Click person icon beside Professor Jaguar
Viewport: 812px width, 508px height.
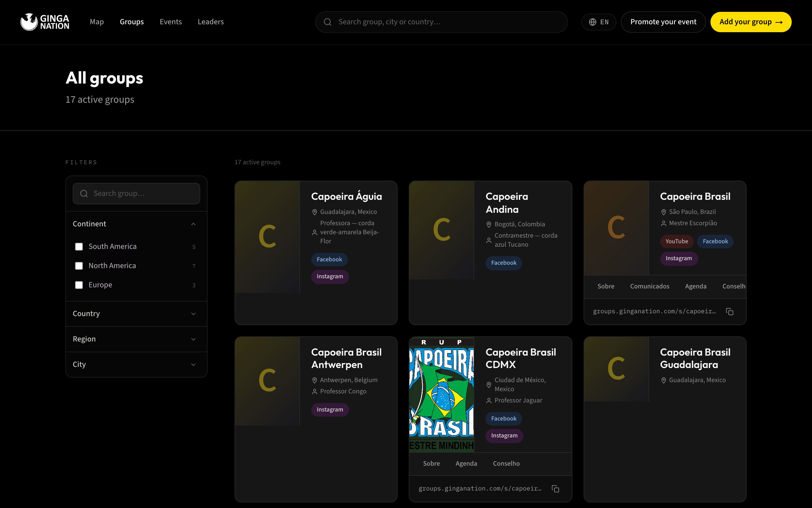[489, 401]
